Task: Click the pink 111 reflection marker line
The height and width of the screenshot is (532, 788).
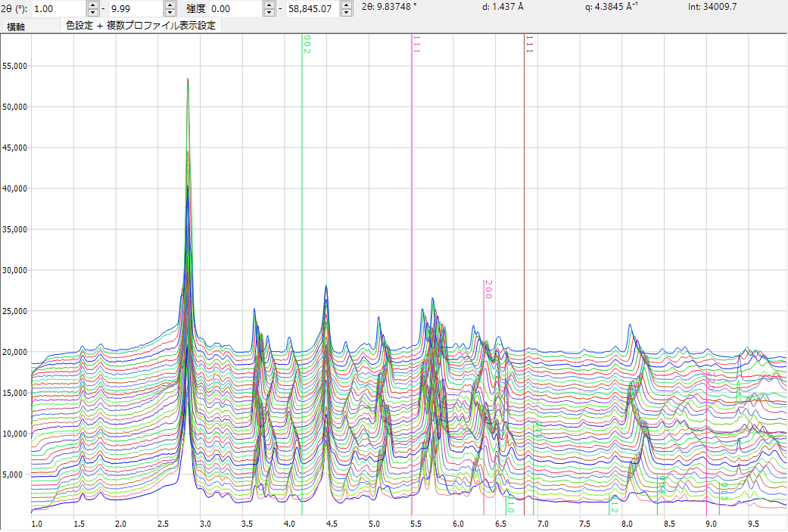Action: [412, 189]
